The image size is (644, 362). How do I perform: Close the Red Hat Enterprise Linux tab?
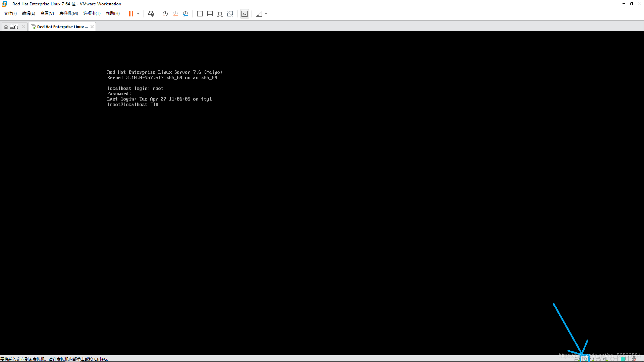tap(92, 27)
